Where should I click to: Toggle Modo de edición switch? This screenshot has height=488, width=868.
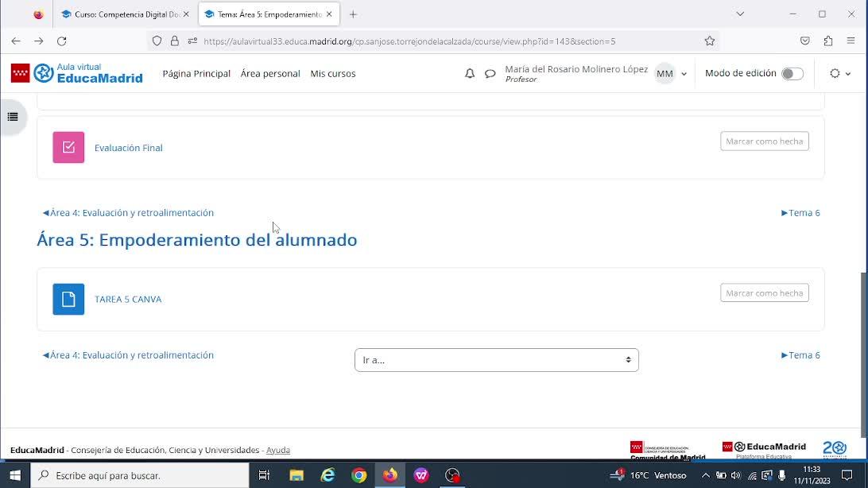(x=792, y=74)
